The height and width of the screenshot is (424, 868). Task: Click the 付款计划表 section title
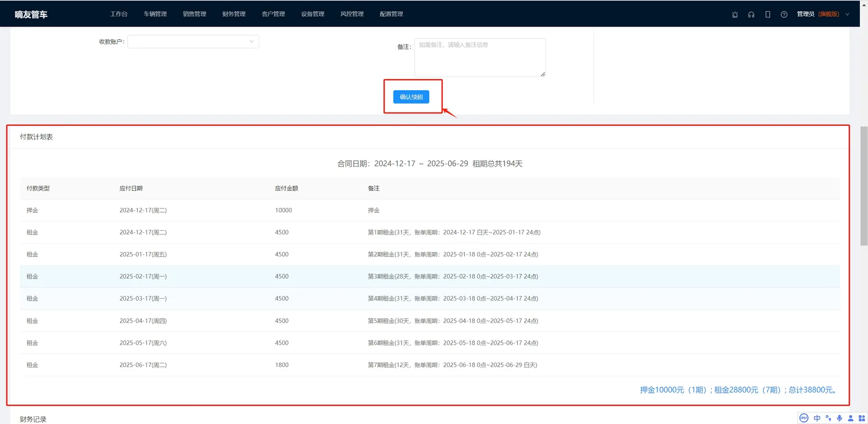36,137
